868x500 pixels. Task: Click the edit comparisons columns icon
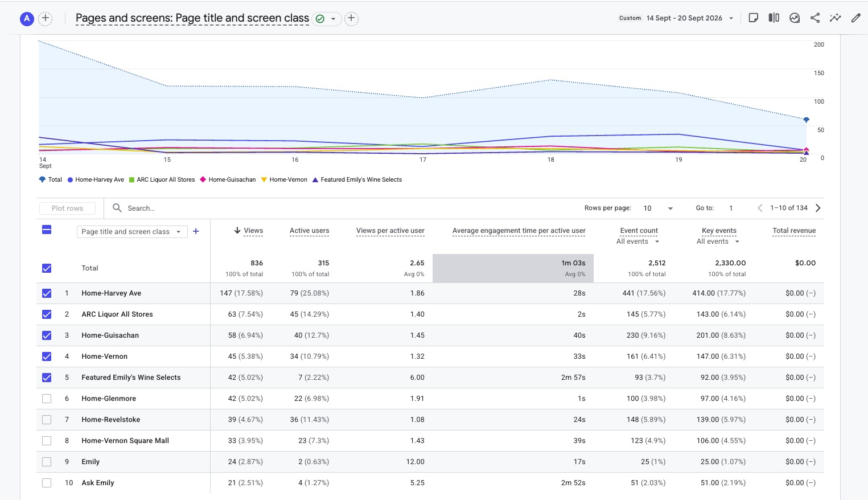click(774, 18)
